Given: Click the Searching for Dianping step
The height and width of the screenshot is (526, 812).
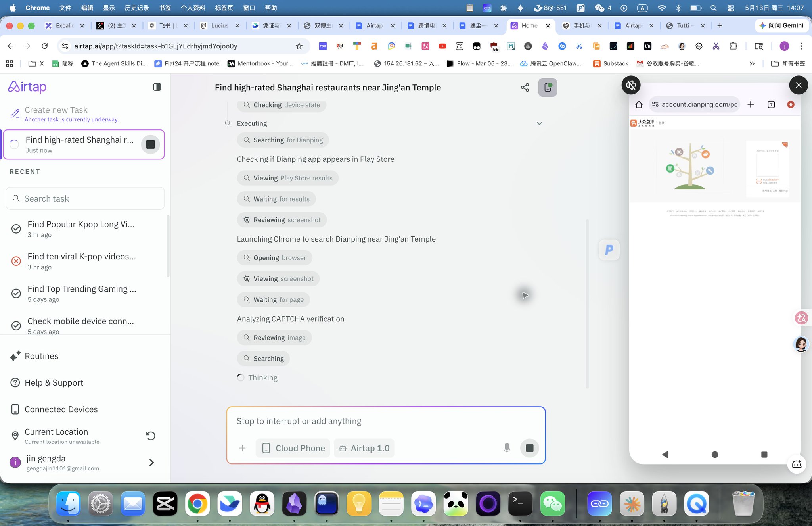Looking at the screenshot, I should pos(283,140).
